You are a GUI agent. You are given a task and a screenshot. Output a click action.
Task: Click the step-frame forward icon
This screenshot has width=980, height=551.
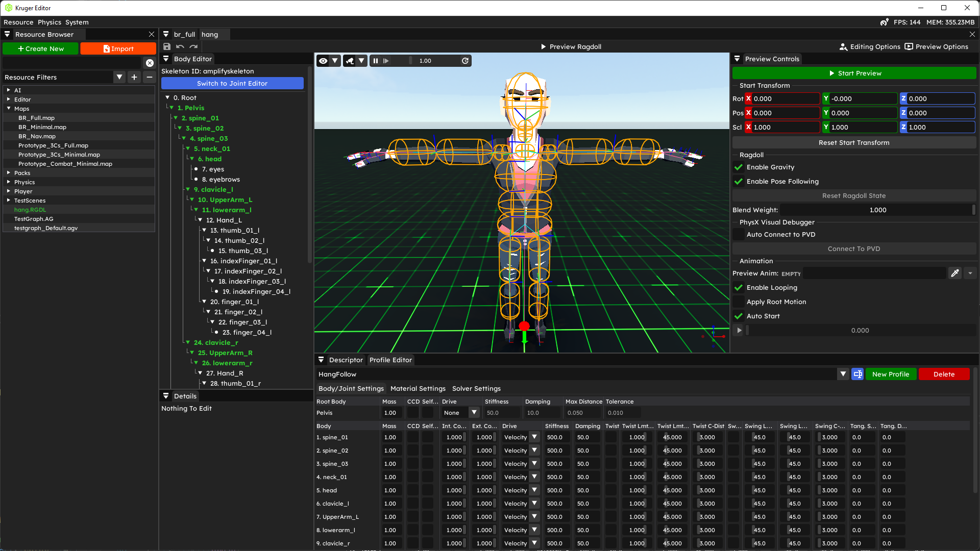coord(386,61)
